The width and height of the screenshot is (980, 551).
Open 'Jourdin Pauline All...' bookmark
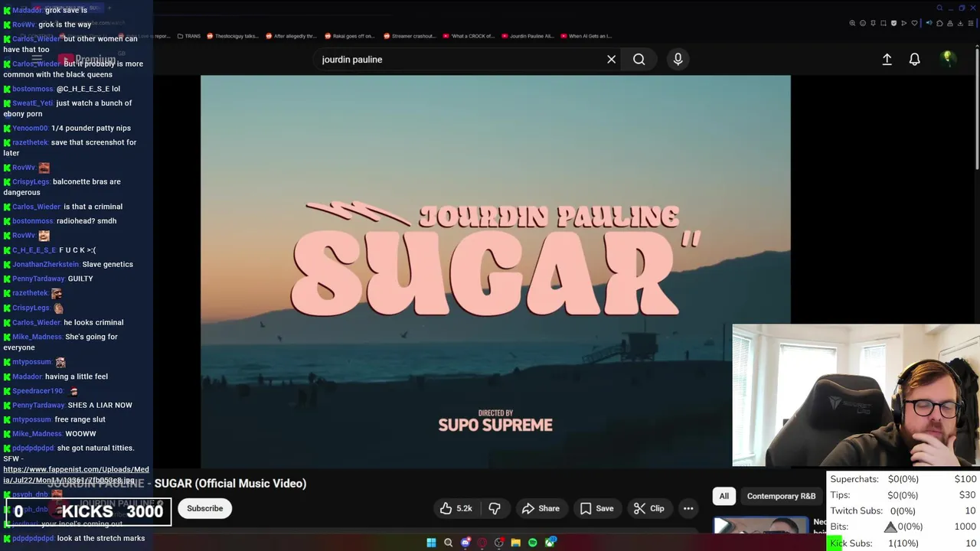click(528, 36)
